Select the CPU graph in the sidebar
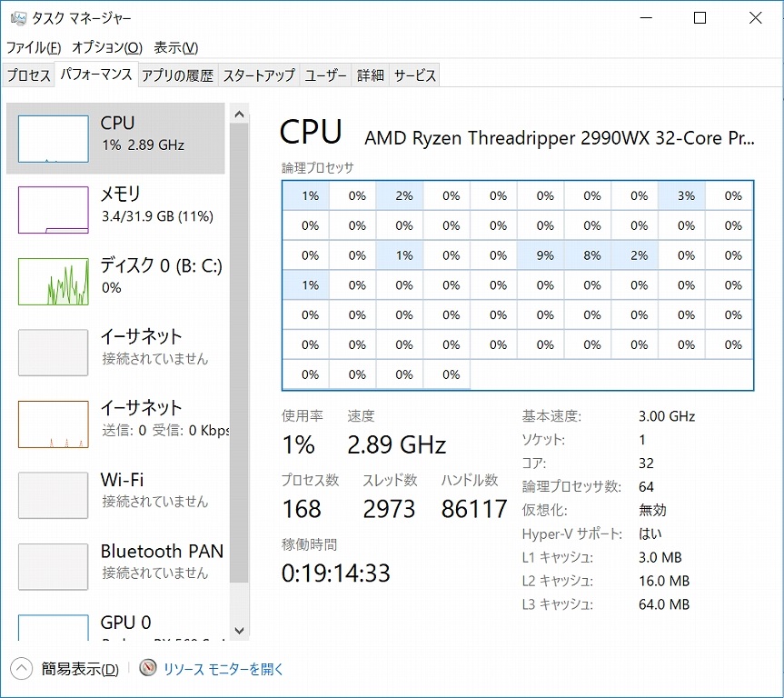 click(x=118, y=136)
